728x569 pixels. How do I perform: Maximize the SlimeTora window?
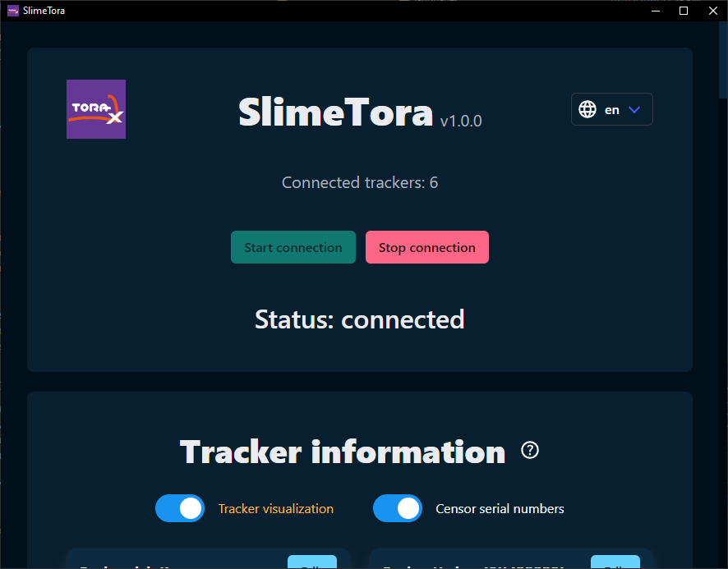(x=684, y=11)
